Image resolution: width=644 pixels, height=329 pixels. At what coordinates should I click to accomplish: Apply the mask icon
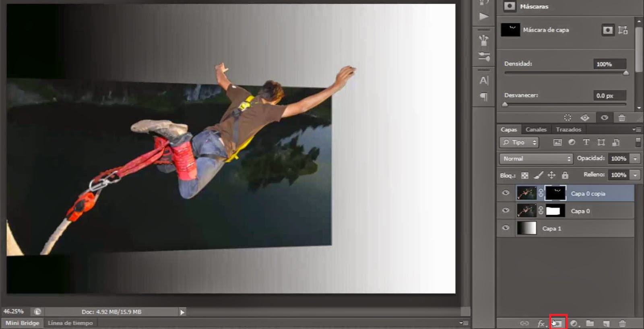click(x=585, y=118)
